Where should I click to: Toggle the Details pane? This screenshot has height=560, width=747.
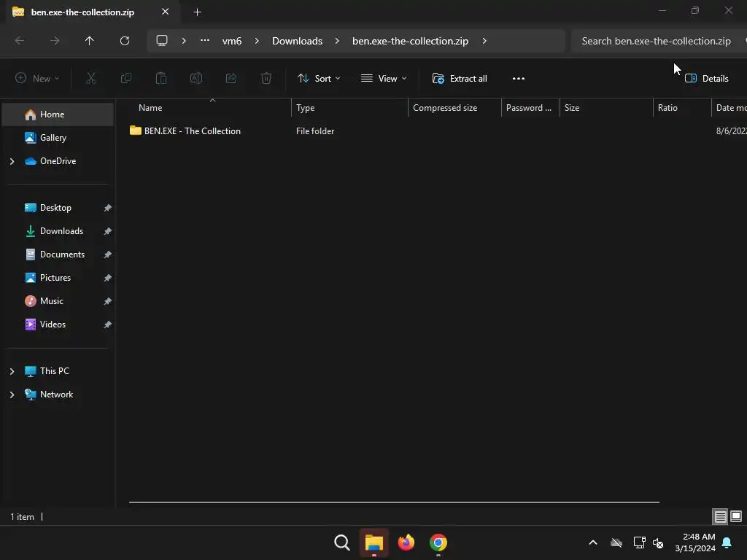(x=707, y=78)
